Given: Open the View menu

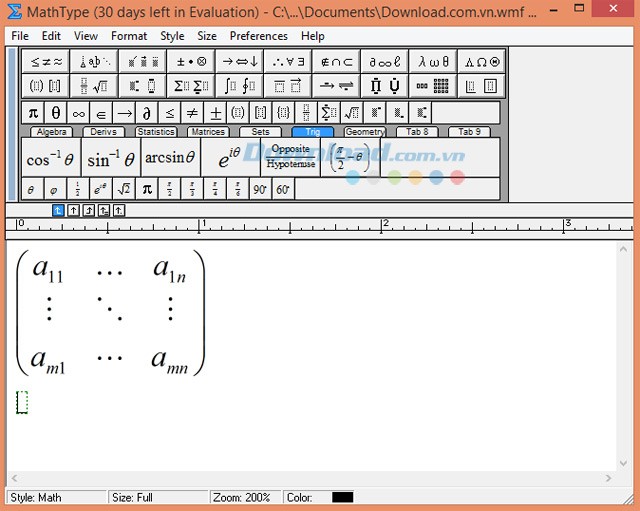Looking at the screenshot, I should 86,36.
